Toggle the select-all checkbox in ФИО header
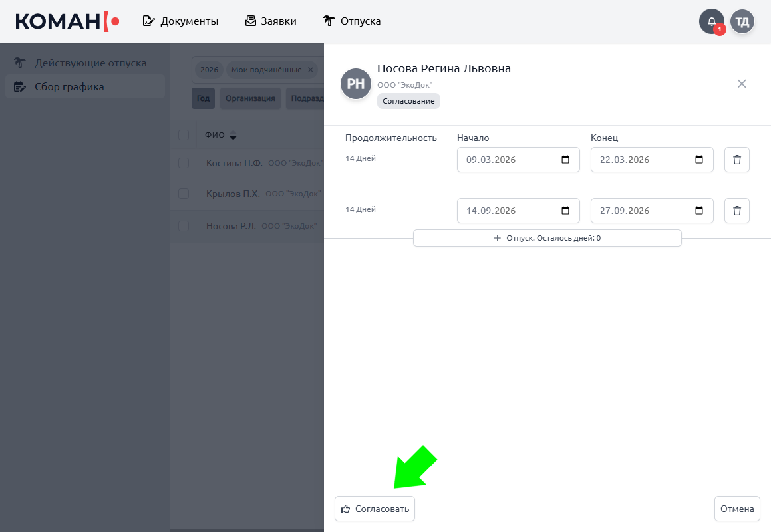The width and height of the screenshot is (771, 532). [x=184, y=135]
